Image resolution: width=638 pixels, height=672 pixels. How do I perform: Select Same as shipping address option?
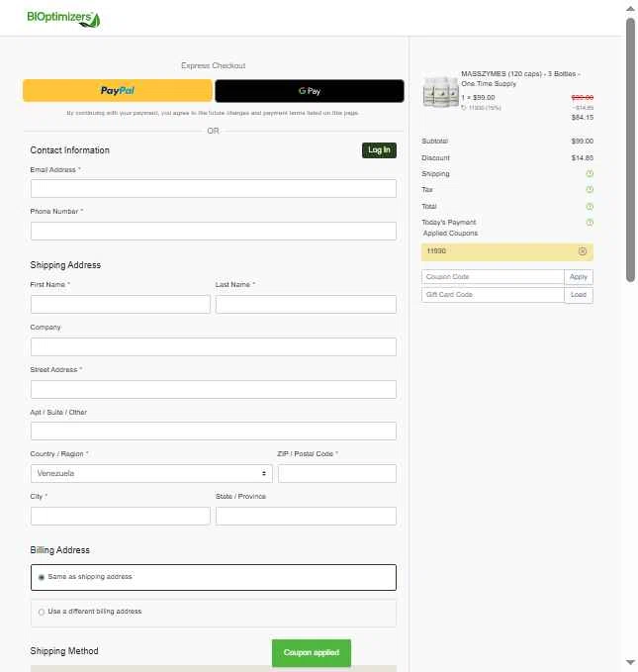[x=214, y=577]
